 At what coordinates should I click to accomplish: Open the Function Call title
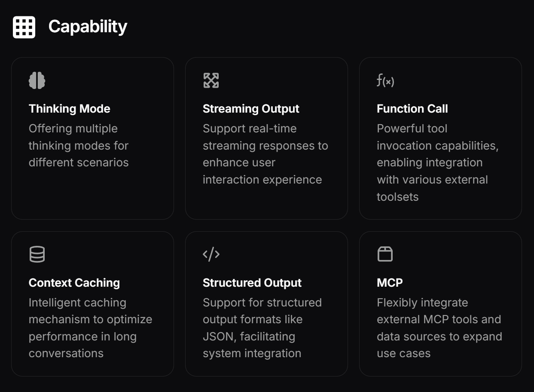(412, 109)
